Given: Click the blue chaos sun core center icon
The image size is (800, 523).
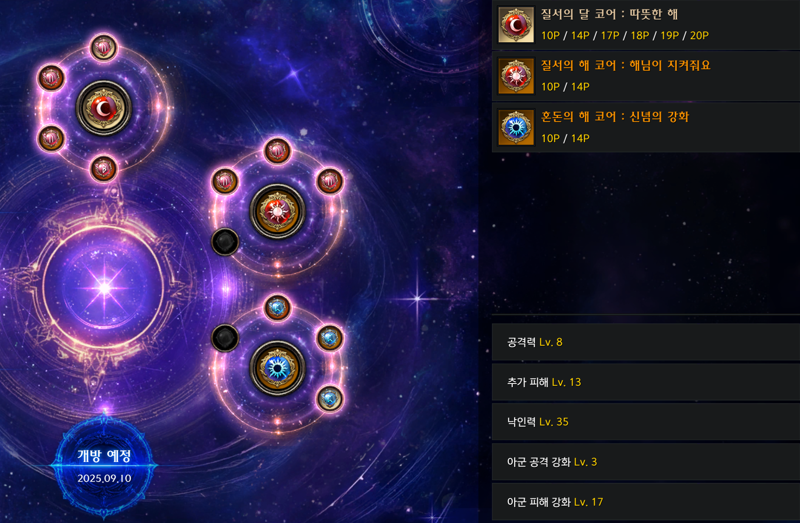Looking at the screenshot, I should tap(277, 368).
